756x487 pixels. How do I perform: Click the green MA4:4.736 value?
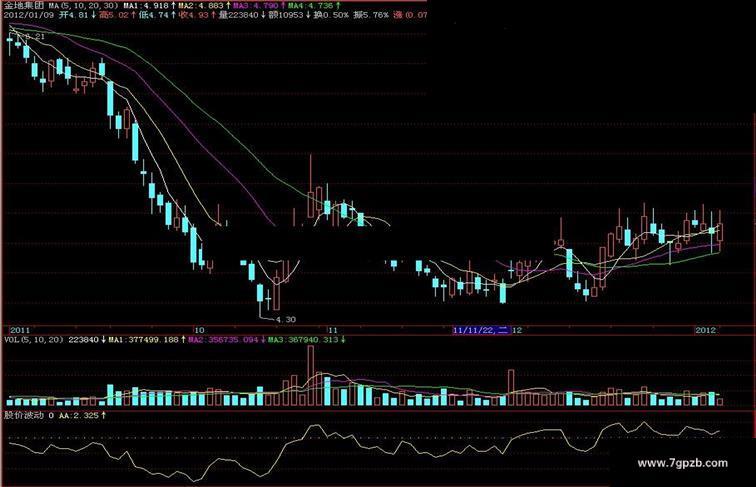click(311, 5)
